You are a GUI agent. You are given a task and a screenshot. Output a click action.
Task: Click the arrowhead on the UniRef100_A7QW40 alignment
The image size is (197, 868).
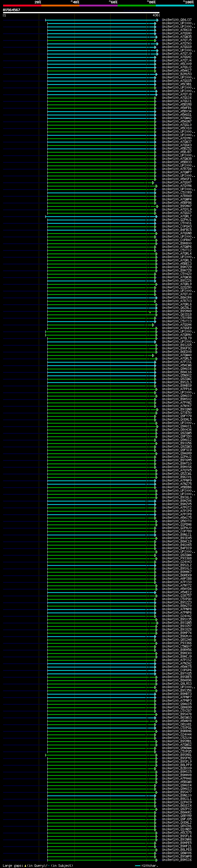click(x=153, y=356)
